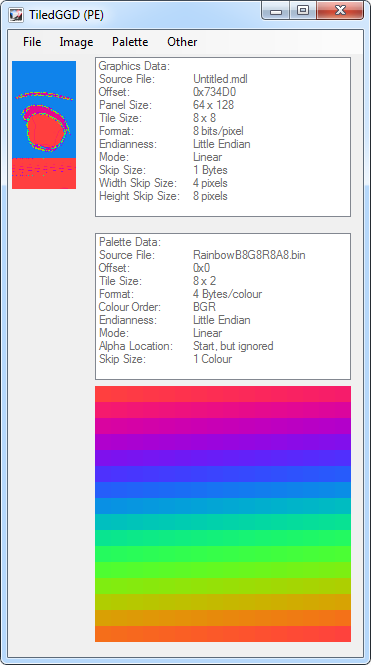
Task: Click the 'TiledGGD (PE)' window title
Action: 67,15
